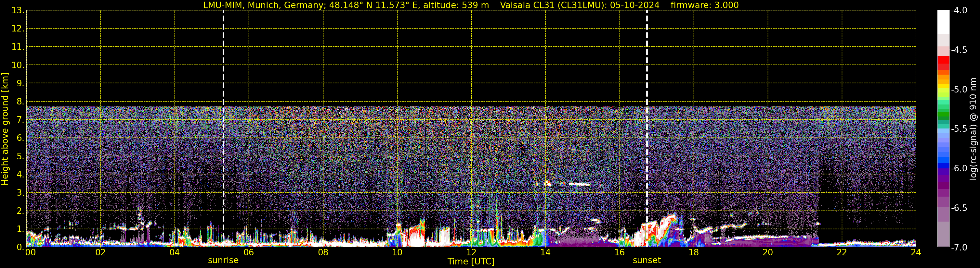
Task: Click the 'log(rc-signal) @ 910 nm' colorbar label
Action: coord(973,129)
